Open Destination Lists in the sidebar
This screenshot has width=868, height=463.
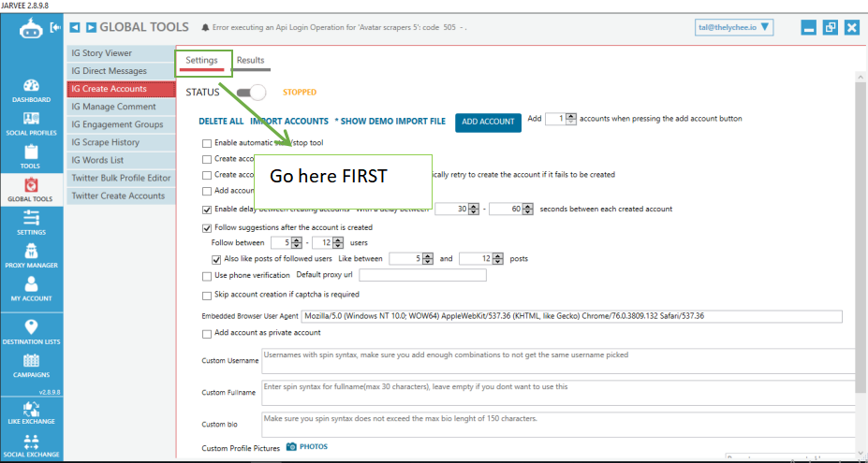tap(32, 333)
